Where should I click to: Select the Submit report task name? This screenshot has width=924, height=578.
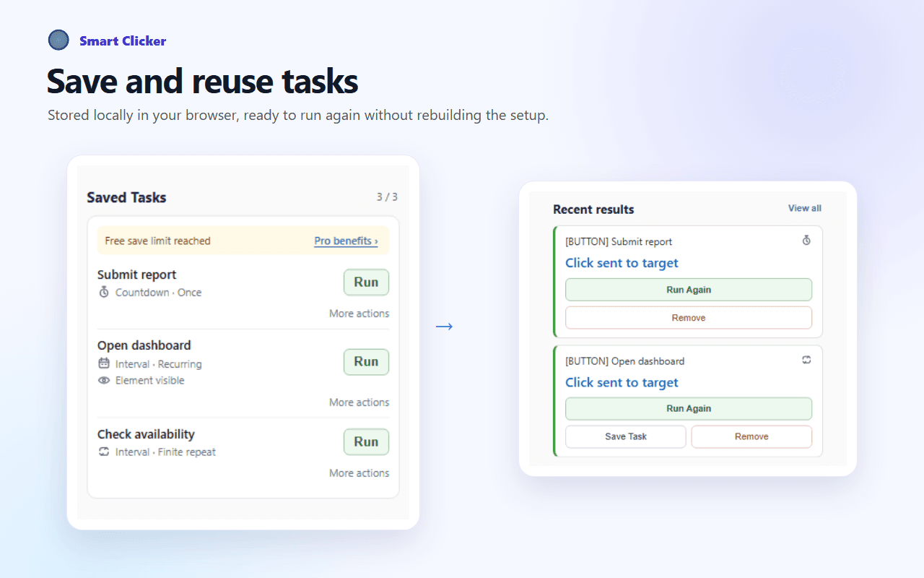pyautogui.click(x=136, y=275)
